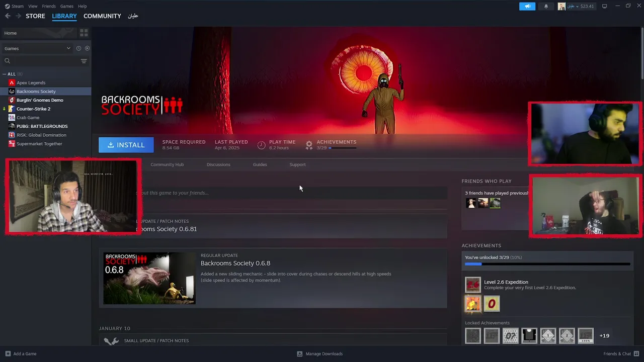Screen dimensions: 644x362
Task: Select RISK: Global Domination
Action: click(x=41, y=135)
